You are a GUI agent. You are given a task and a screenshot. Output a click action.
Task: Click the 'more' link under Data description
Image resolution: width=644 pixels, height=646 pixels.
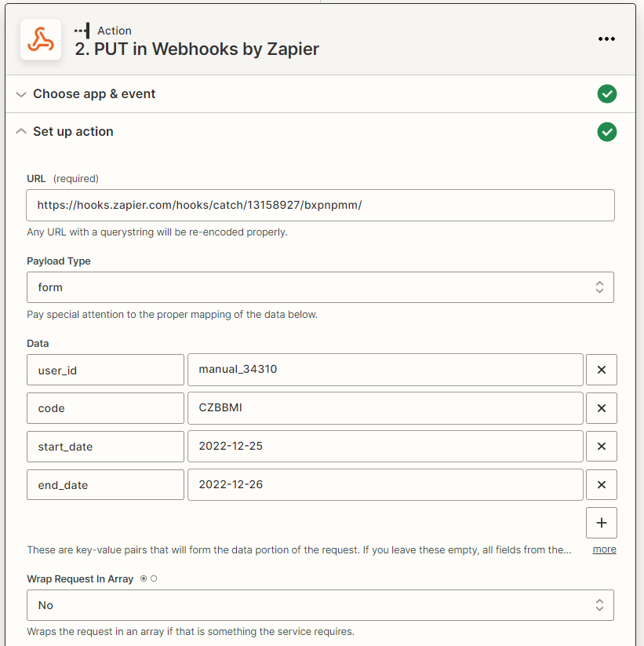(x=604, y=549)
